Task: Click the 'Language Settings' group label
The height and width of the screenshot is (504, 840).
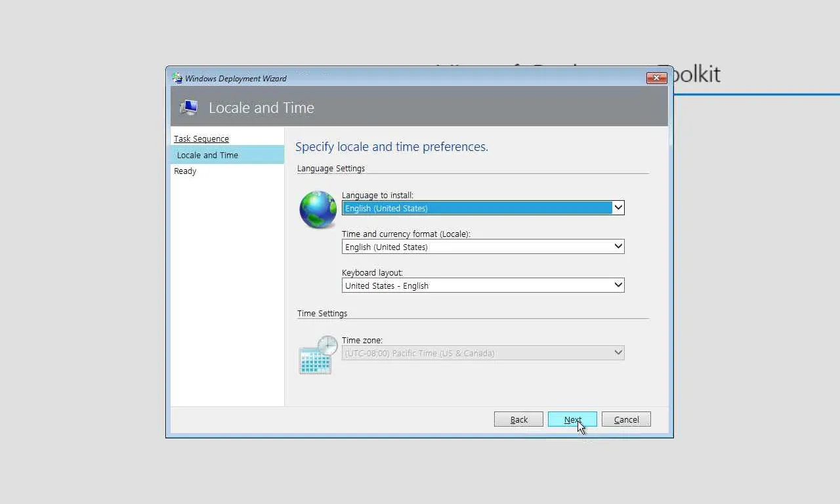Action: pos(331,169)
